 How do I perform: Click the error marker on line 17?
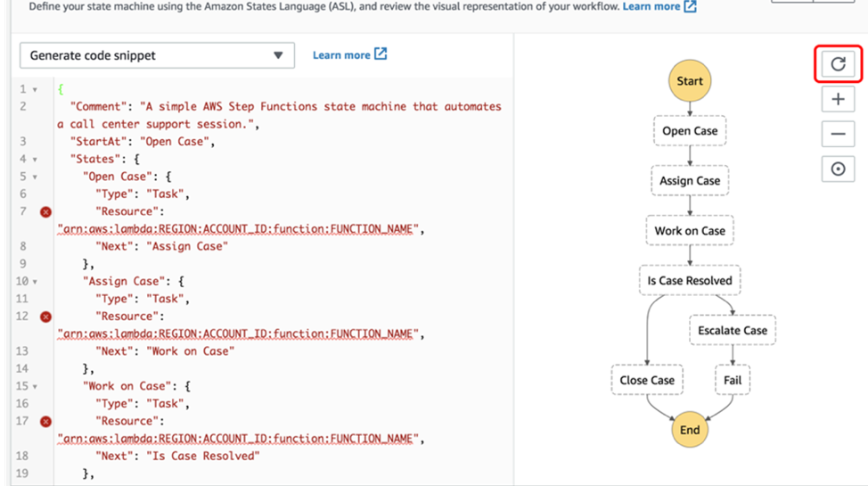(45, 421)
